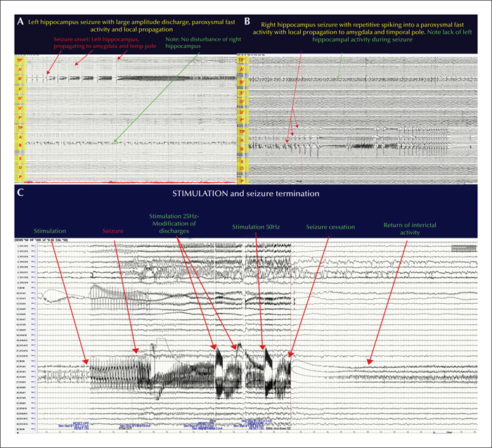The height and width of the screenshot is (448, 492).
Task: Click the unprimed P electrode label in panel B
Action: [x=242, y=181]
